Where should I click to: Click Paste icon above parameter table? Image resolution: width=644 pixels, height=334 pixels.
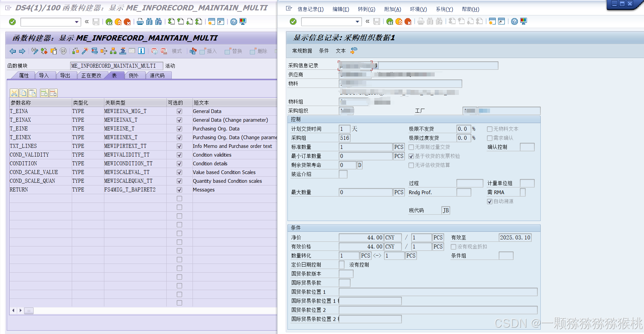tap(32, 93)
